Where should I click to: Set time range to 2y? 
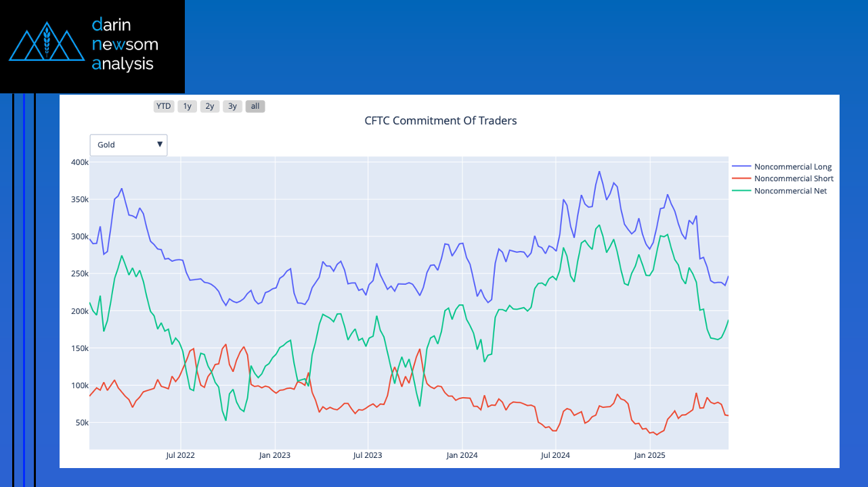pos(210,106)
